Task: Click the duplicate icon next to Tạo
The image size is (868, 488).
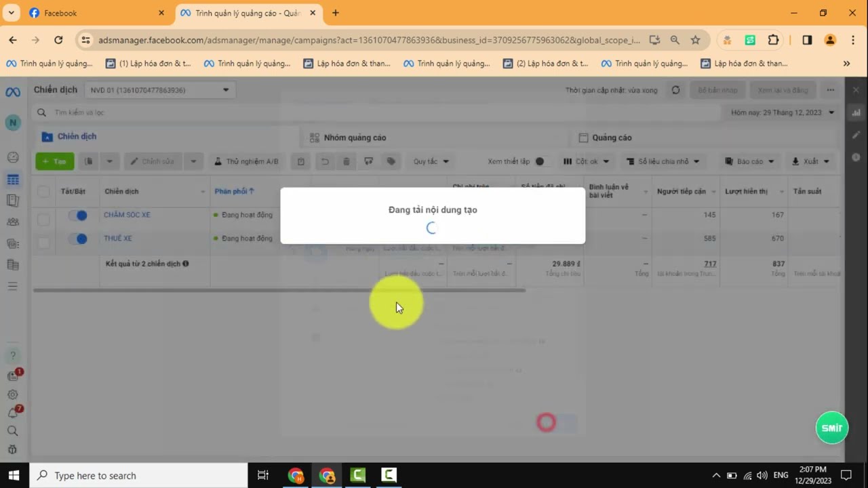Action: (x=89, y=161)
